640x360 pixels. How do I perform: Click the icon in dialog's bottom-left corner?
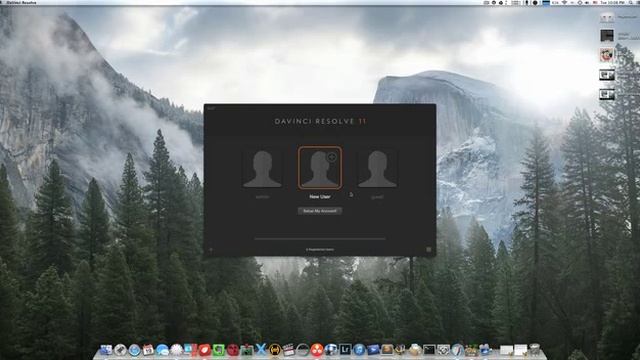pyautogui.click(x=211, y=249)
